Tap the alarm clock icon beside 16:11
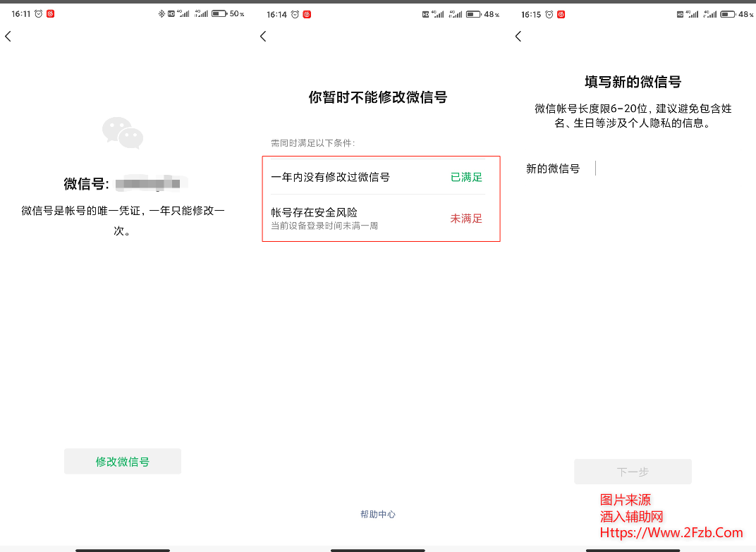This screenshot has height=552, width=756. 39,14
